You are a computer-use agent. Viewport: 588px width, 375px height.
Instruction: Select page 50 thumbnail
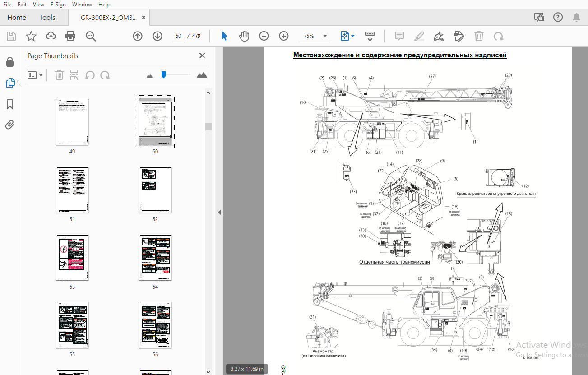pyautogui.click(x=155, y=122)
